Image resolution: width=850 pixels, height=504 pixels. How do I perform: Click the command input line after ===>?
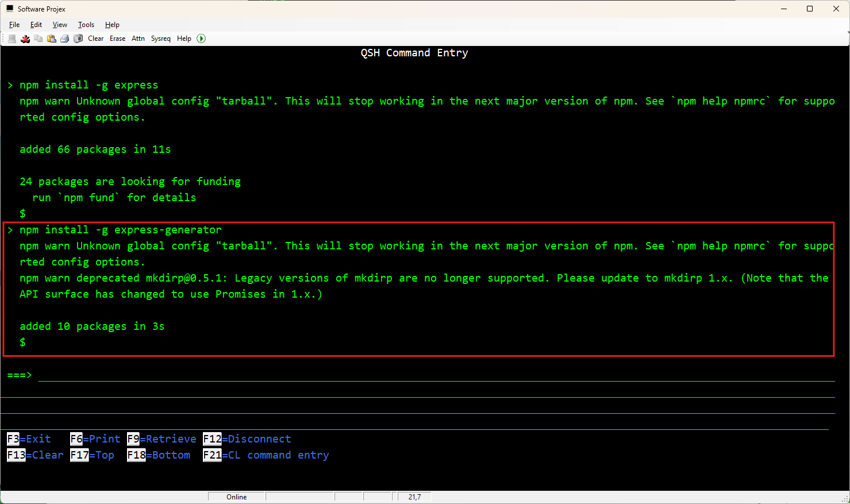click(436, 375)
